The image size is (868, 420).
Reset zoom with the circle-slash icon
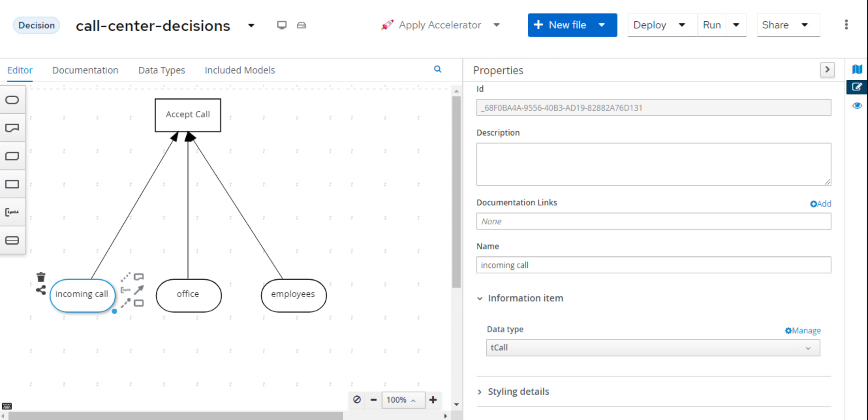[x=357, y=400]
